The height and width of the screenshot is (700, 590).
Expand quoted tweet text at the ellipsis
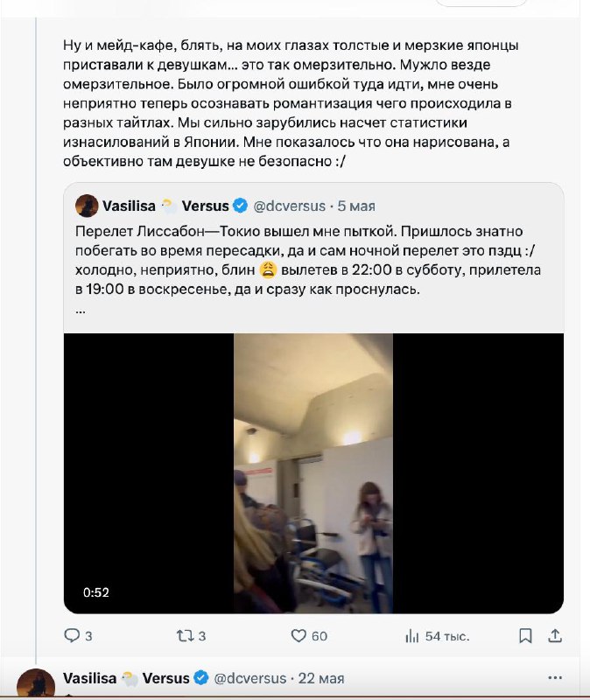[81, 311]
